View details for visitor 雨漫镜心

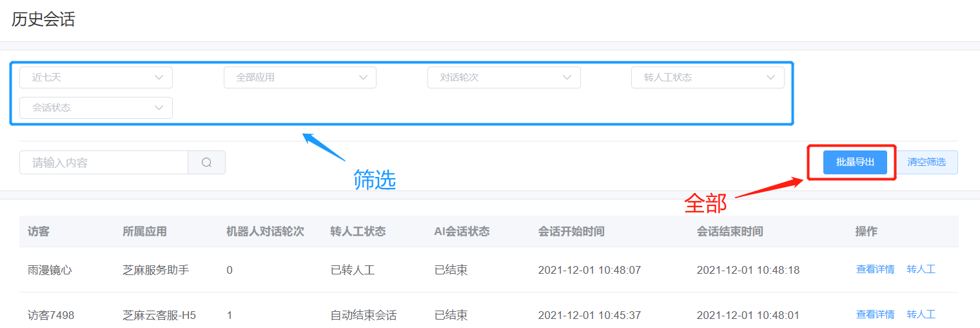click(x=875, y=269)
